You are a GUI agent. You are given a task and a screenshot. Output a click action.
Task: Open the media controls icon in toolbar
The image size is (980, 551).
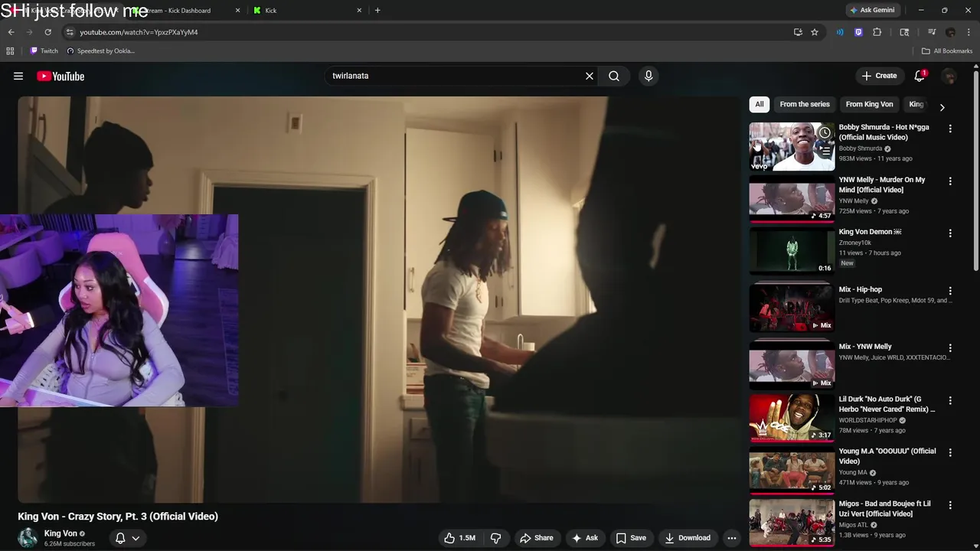point(932,32)
